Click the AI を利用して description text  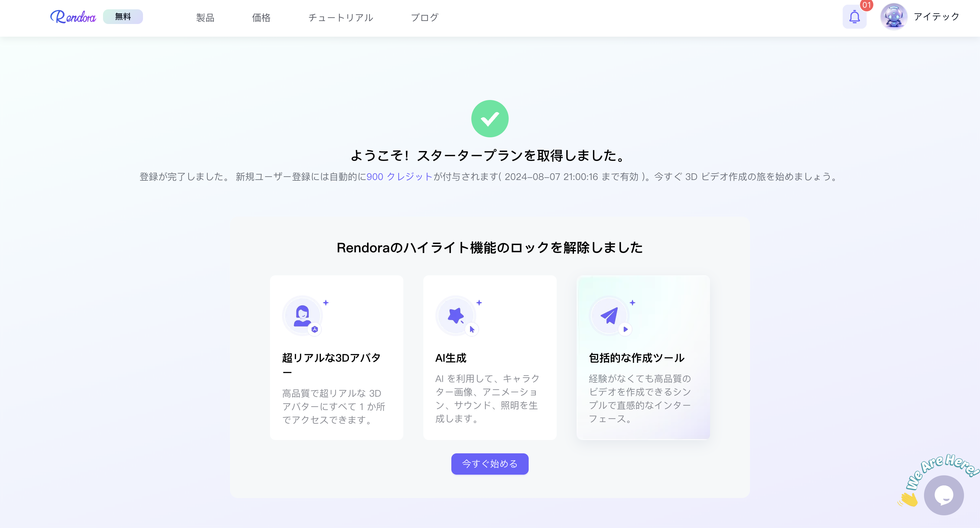coord(488,399)
